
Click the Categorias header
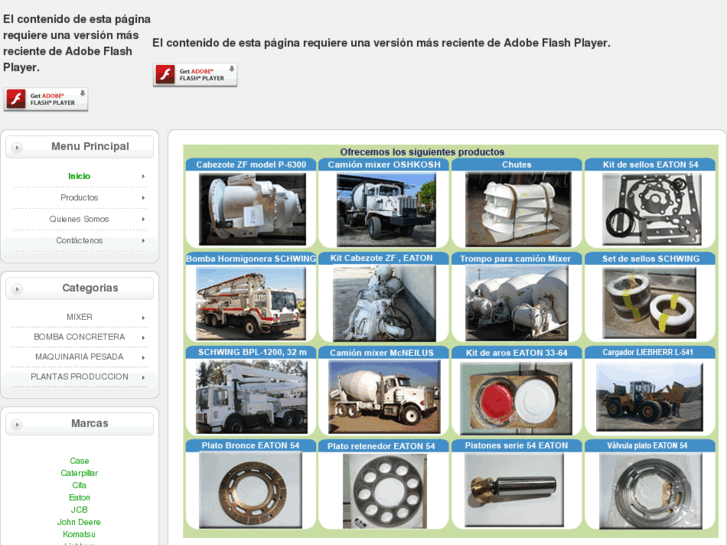tap(79, 288)
